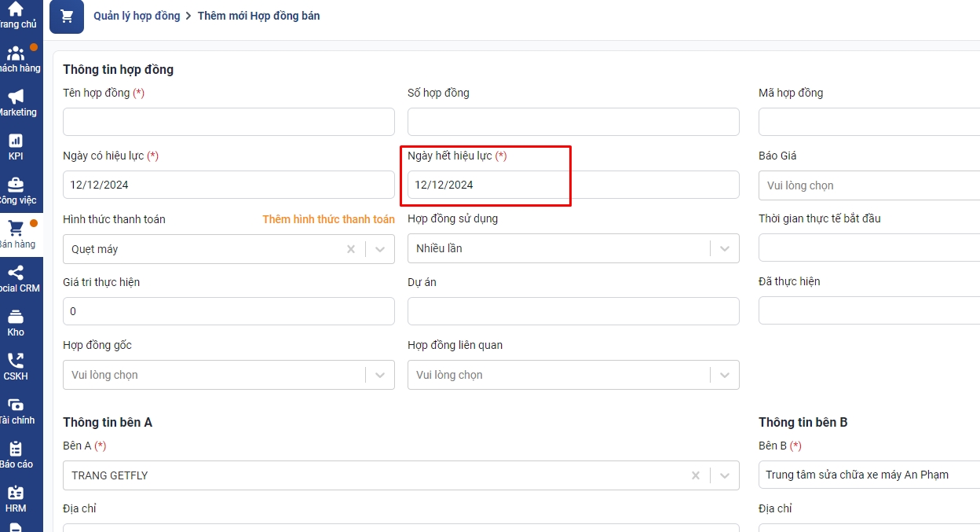Open the Khách hàng customers sidebar icon
This screenshot has height=532, width=980.
(16, 54)
